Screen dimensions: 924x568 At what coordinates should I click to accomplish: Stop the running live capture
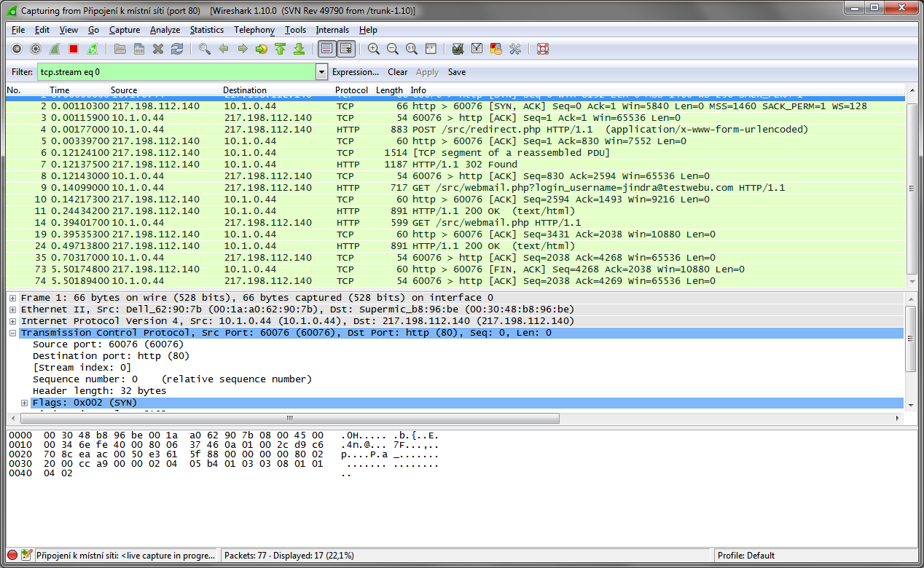pos(74,49)
